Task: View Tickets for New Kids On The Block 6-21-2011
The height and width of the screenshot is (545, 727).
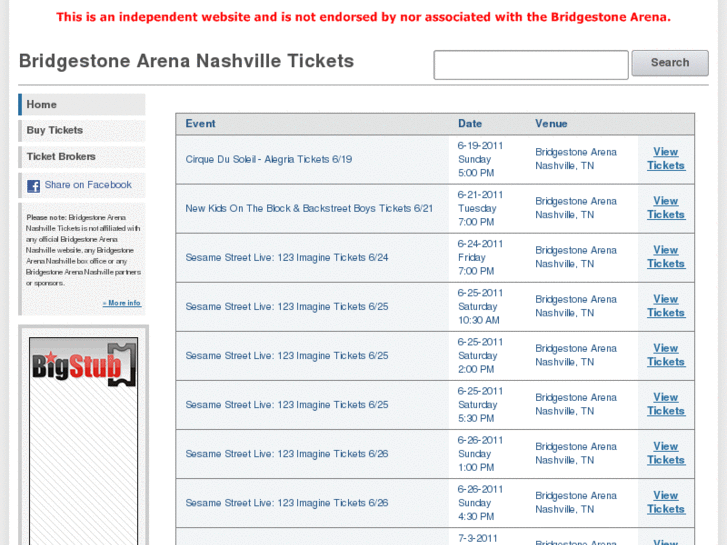Action: click(x=666, y=208)
